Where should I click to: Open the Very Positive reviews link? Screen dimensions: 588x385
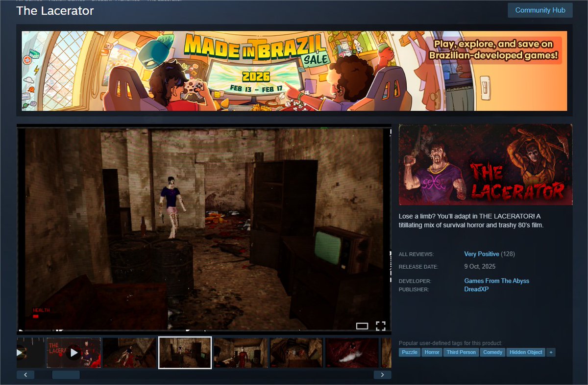pos(482,254)
